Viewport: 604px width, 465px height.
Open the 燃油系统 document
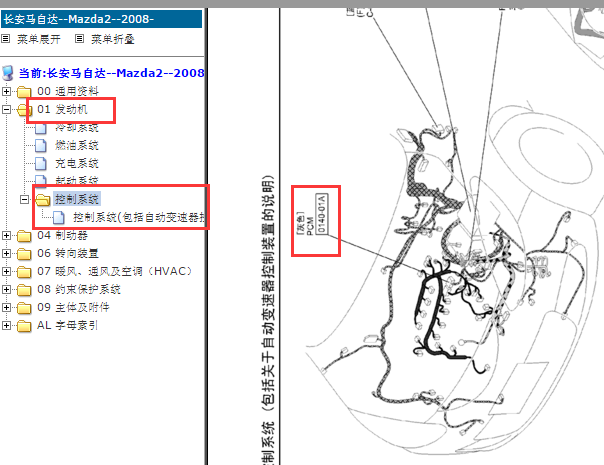tap(77, 145)
